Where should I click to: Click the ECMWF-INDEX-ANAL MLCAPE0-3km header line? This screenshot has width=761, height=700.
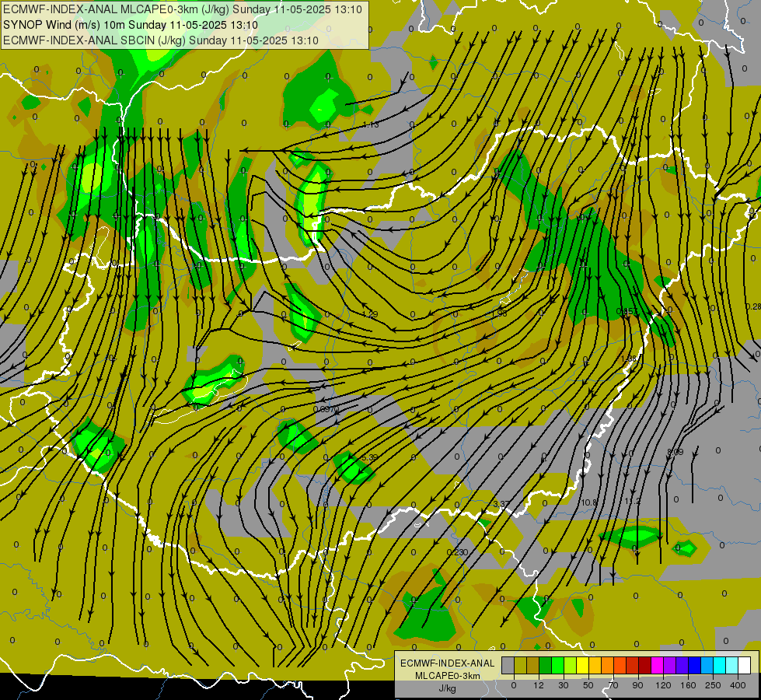click(183, 9)
